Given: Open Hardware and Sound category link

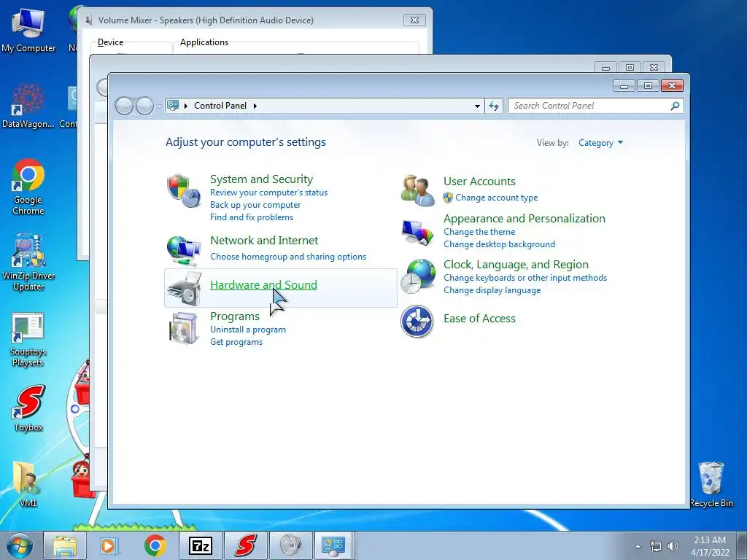Looking at the screenshot, I should [x=263, y=285].
